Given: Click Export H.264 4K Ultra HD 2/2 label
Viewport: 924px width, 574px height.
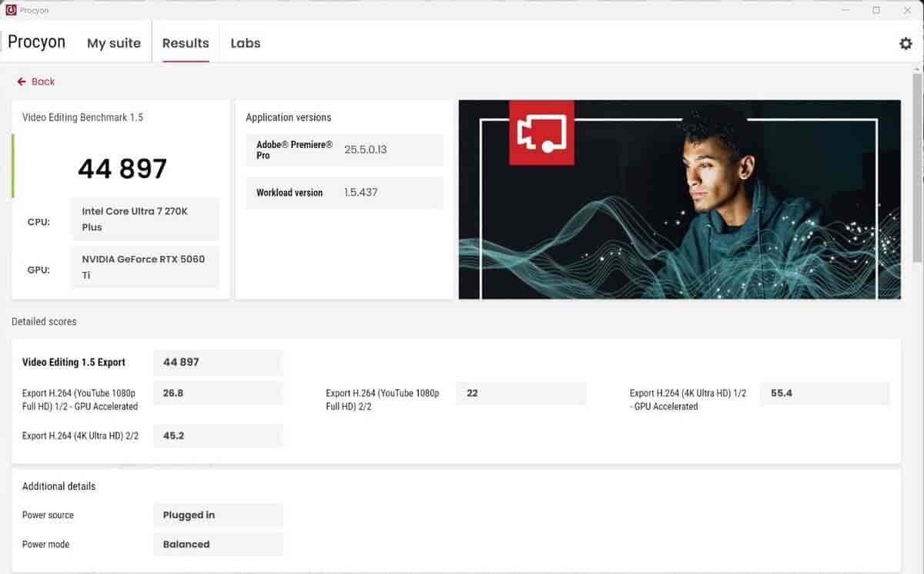Looking at the screenshot, I should pyautogui.click(x=80, y=436).
